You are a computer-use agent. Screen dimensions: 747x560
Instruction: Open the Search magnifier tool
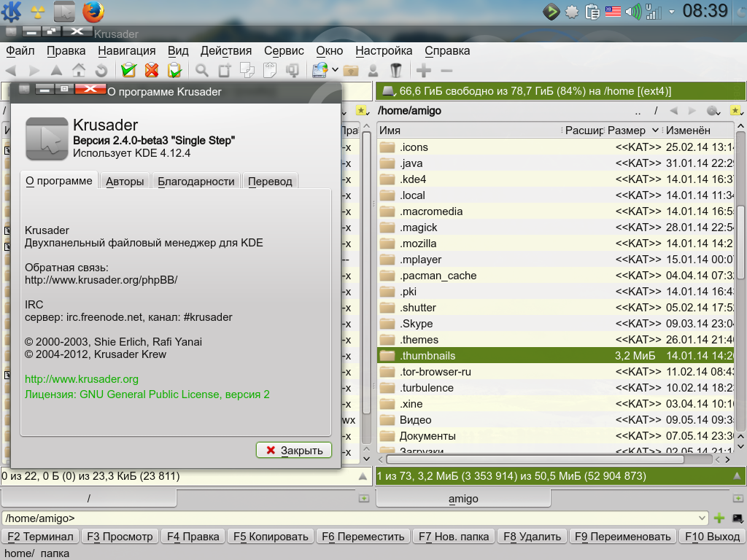[x=202, y=71]
